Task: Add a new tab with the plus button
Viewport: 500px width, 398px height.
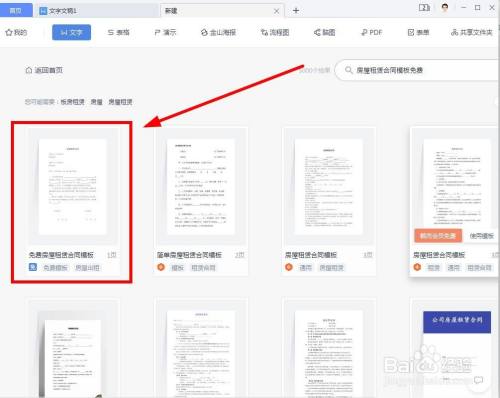Action: [296, 11]
